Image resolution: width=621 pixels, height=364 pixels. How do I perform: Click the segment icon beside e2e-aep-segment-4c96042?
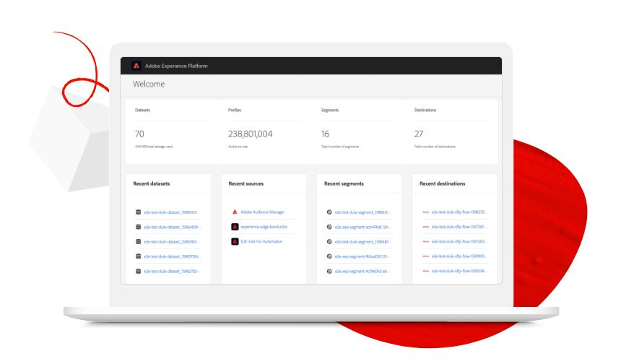(329, 272)
